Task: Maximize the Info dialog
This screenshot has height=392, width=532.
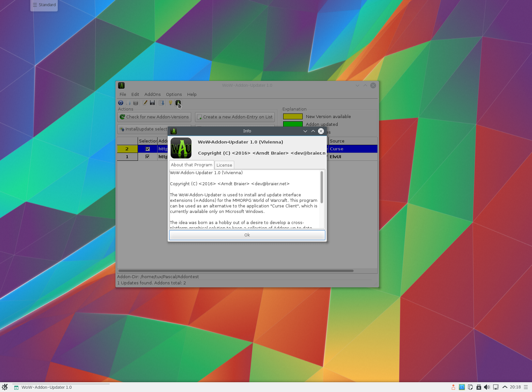Action: click(x=313, y=131)
